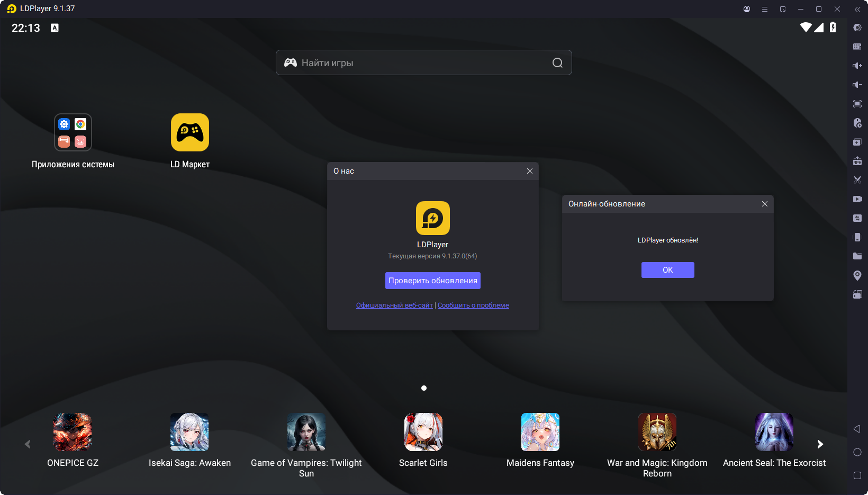Take screenshot with scissors icon
The image size is (868, 495).
click(857, 180)
